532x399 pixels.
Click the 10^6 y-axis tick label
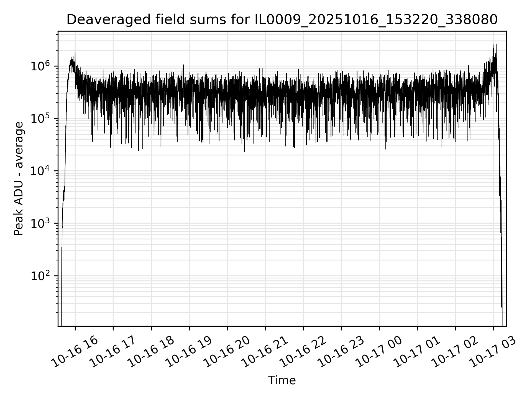(40, 66)
